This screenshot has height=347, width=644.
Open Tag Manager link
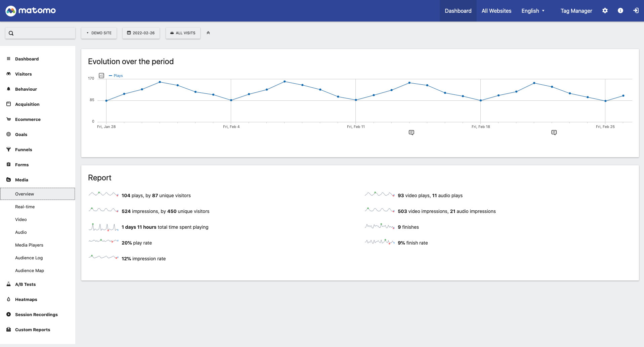[x=576, y=11]
